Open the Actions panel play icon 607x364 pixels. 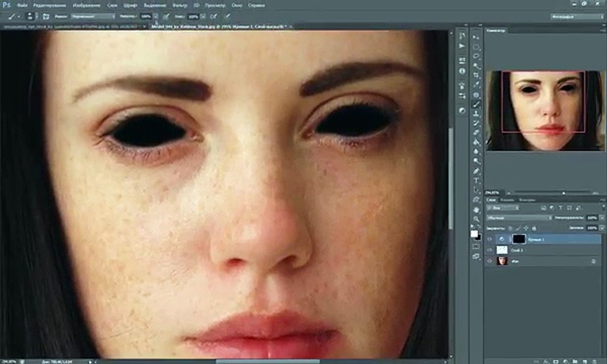point(462,47)
